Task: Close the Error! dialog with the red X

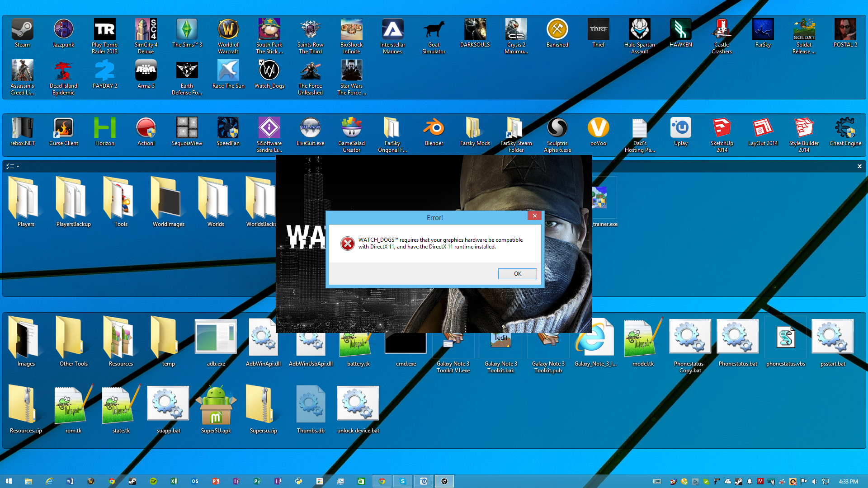Action: [x=534, y=216]
